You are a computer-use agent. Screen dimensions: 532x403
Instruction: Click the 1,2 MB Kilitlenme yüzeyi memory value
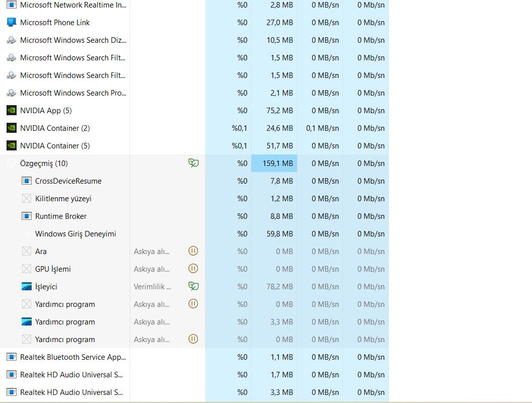[x=282, y=199]
